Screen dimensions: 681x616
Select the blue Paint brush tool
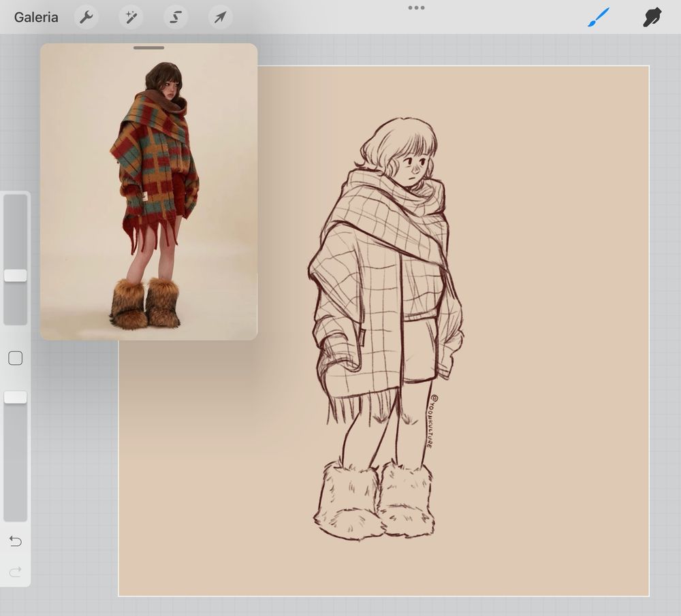click(x=599, y=17)
